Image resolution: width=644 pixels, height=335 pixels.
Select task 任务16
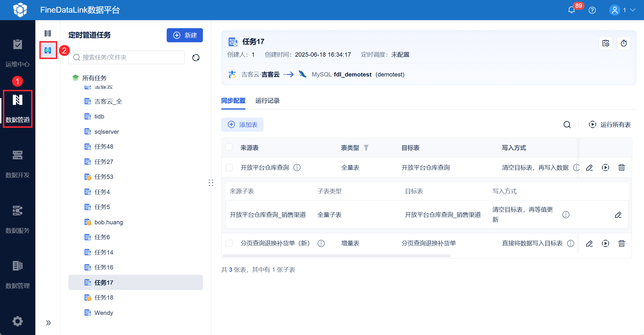136,267
